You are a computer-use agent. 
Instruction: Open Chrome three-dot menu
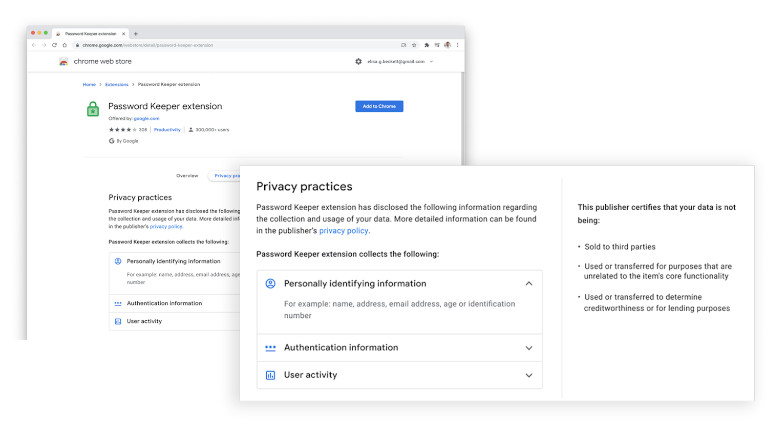click(x=457, y=45)
